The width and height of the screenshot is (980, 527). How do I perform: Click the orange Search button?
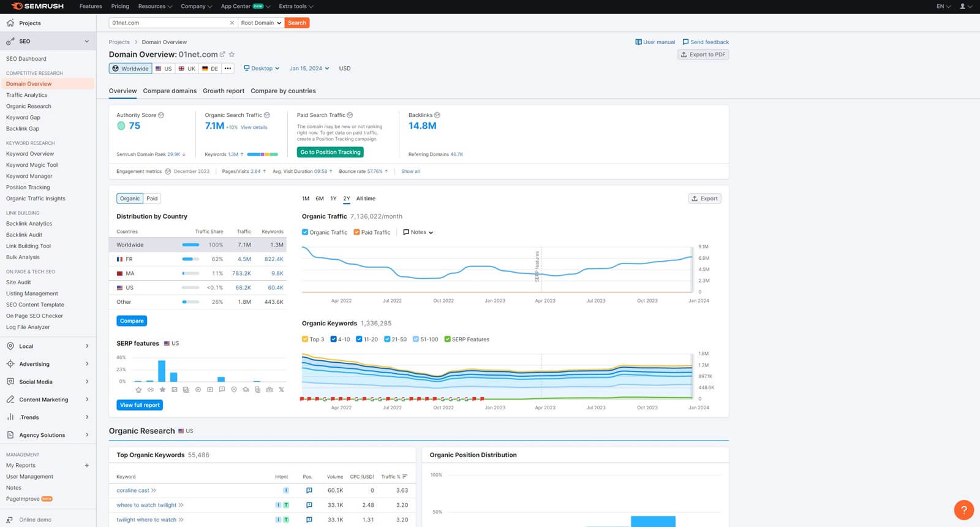[x=297, y=23]
